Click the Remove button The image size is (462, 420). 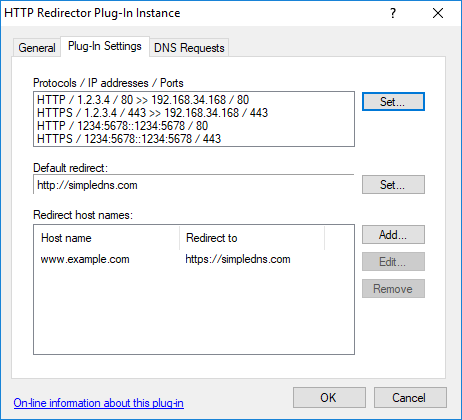tap(393, 289)
